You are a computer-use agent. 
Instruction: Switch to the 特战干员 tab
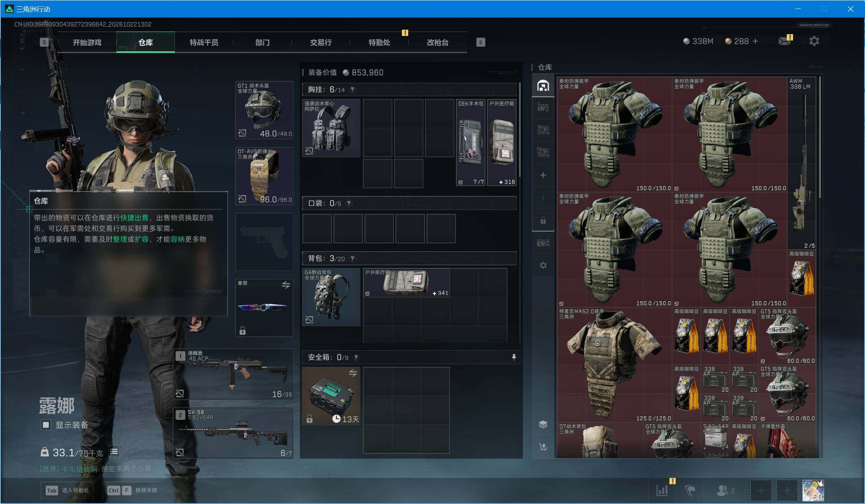click(x=204, y=42)
